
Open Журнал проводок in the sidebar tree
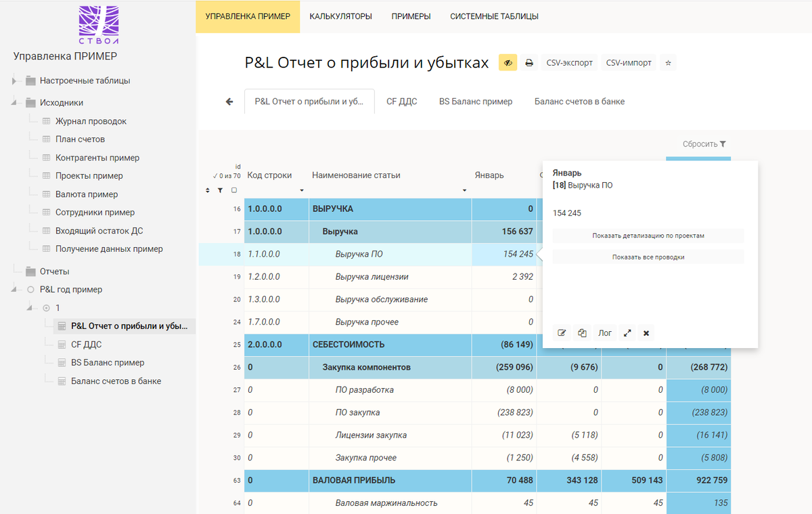point(91,121)
